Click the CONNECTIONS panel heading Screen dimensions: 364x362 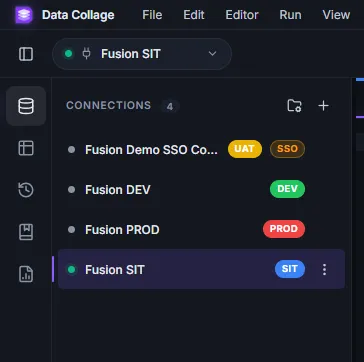108,105
